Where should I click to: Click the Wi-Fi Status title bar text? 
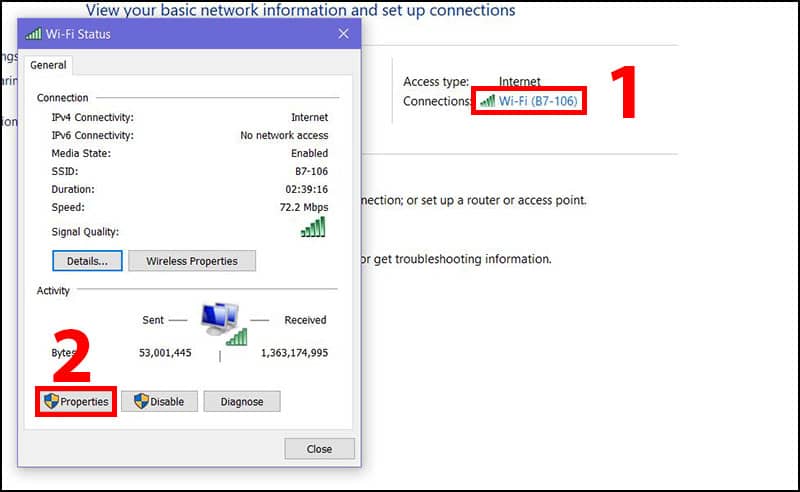tap(78, 34)
